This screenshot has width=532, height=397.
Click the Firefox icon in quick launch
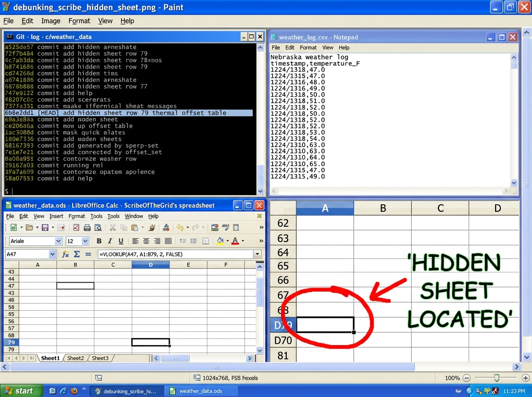(74, 391)
